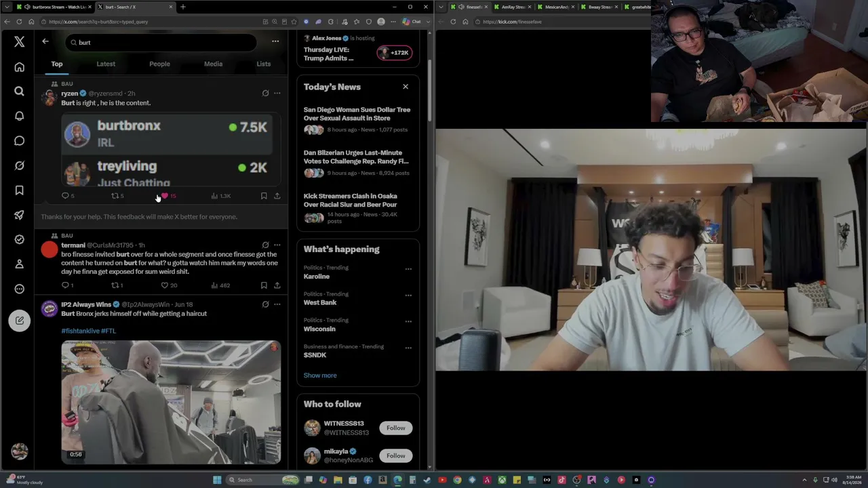
Task: Open more options on IP2 Always Wins tweet
Action: click(x=277, y=304)
